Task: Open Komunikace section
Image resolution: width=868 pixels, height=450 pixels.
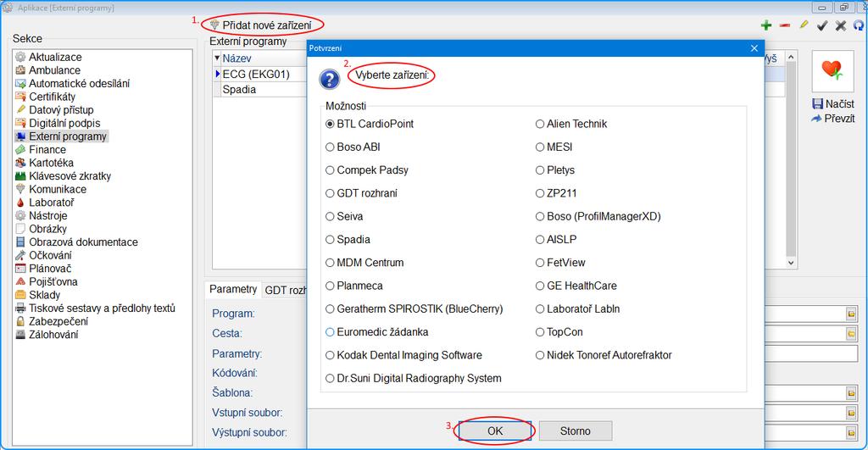Action: click(x=51, y=189)
